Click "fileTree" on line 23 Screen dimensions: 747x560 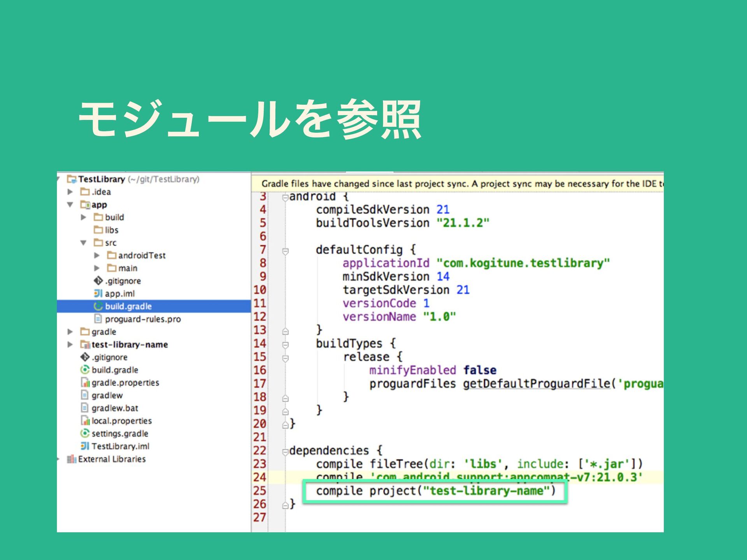(396, 464)
